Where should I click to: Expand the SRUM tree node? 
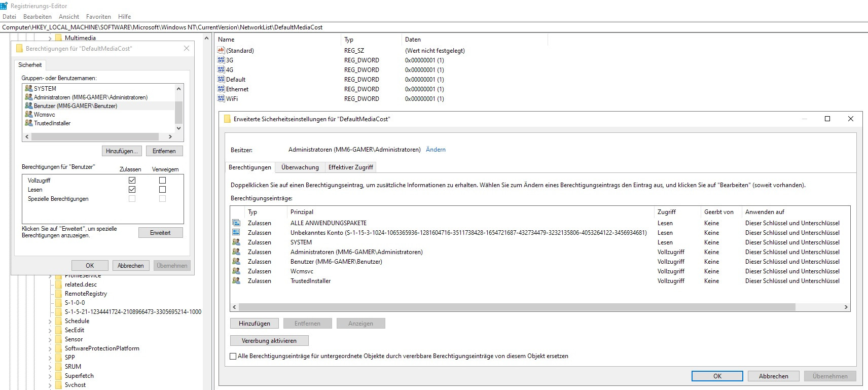[50, 367]
